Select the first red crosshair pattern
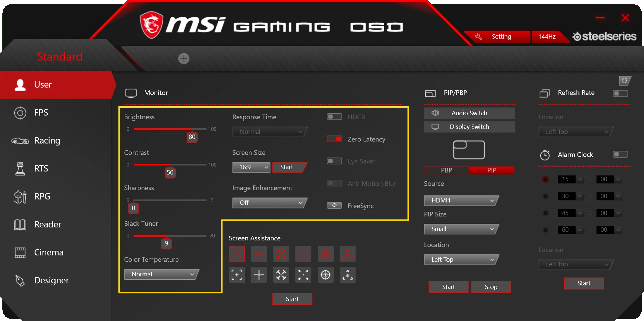 pos(237,254)
